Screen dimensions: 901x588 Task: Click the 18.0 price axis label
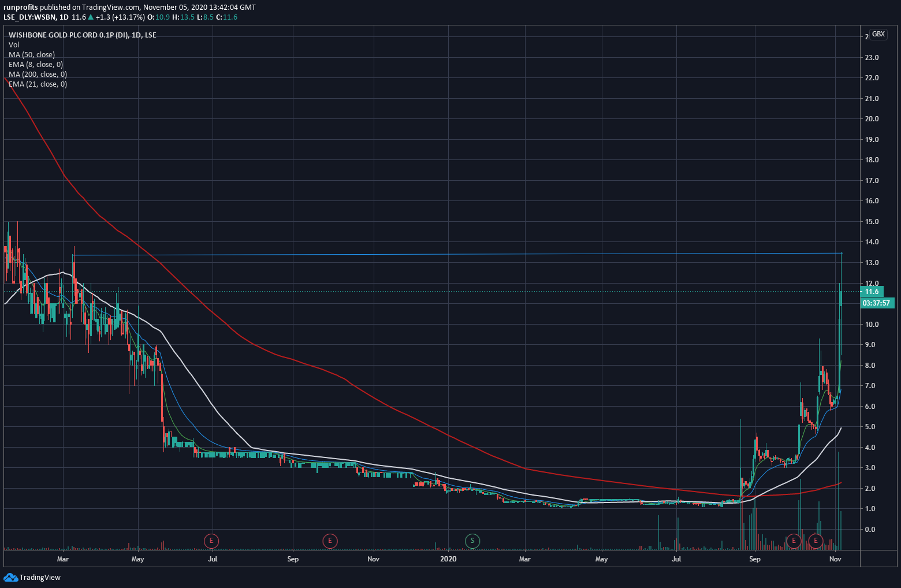872,160
